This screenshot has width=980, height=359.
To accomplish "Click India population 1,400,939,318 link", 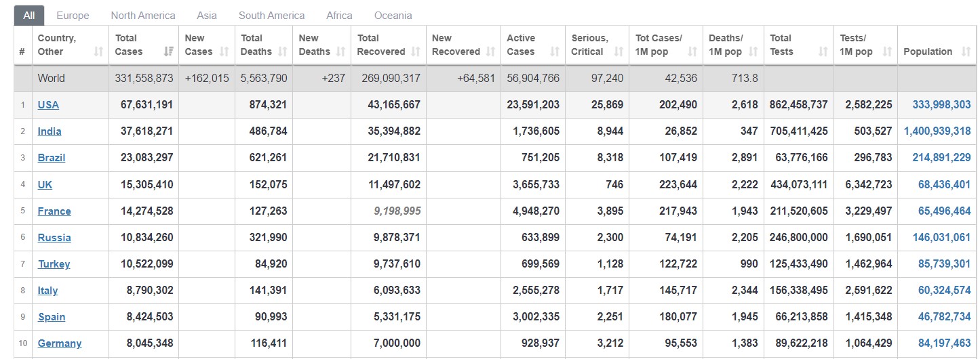I will 937,131.
